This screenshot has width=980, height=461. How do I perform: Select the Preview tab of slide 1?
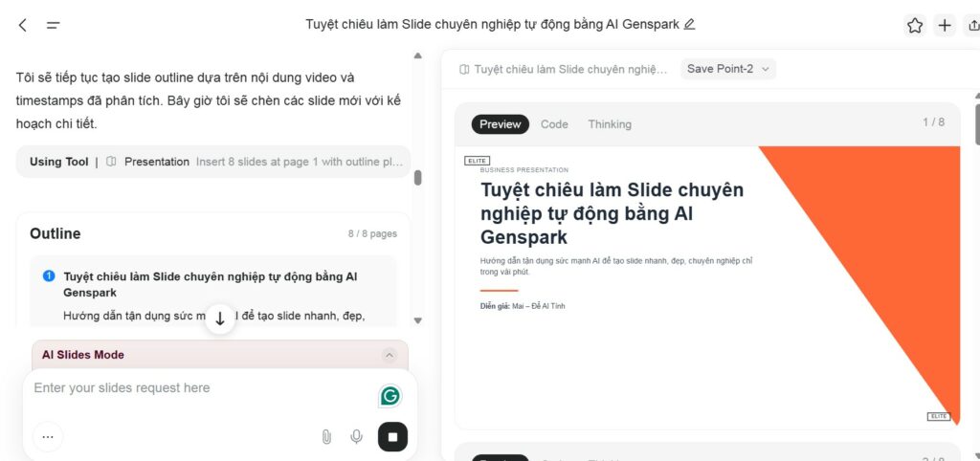(x=500, y=124)
